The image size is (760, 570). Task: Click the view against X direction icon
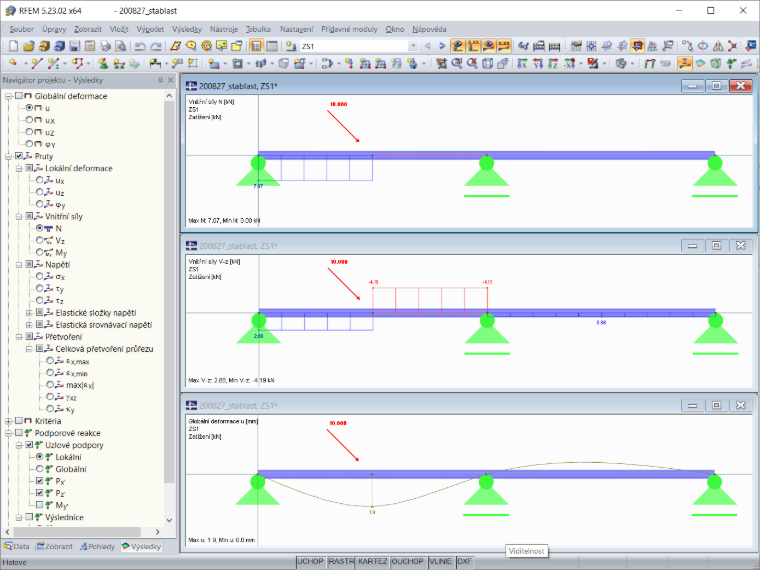(x=570, y=63)
